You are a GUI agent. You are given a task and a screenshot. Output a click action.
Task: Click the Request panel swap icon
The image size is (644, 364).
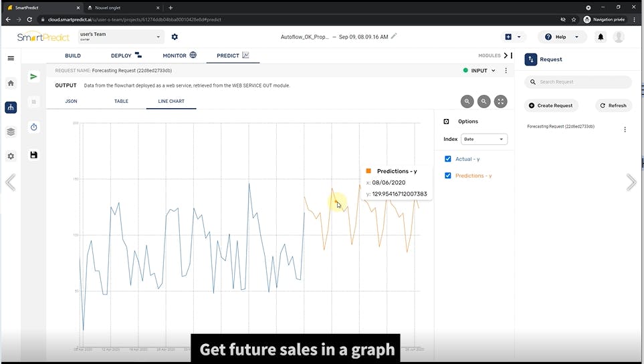530,59
